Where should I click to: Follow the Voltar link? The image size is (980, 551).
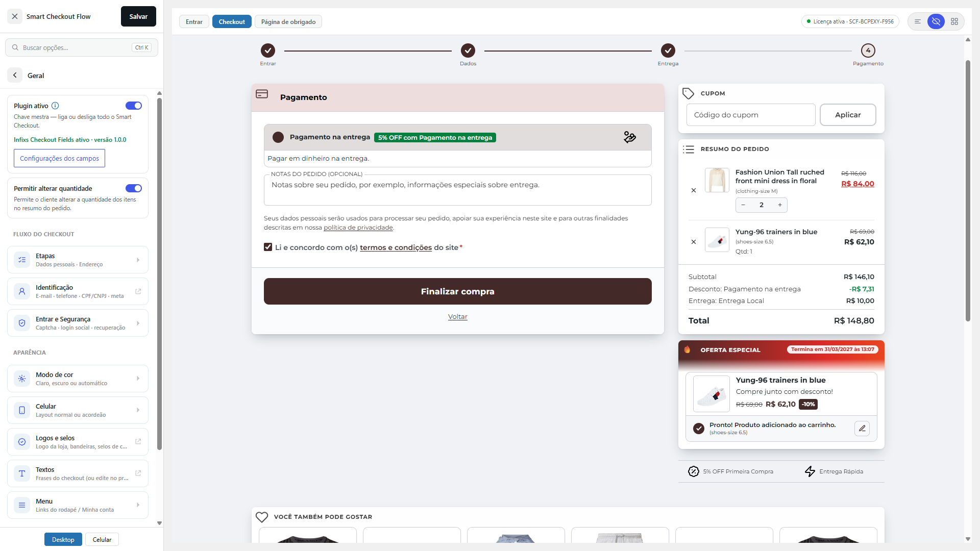[x=458, y=316]
